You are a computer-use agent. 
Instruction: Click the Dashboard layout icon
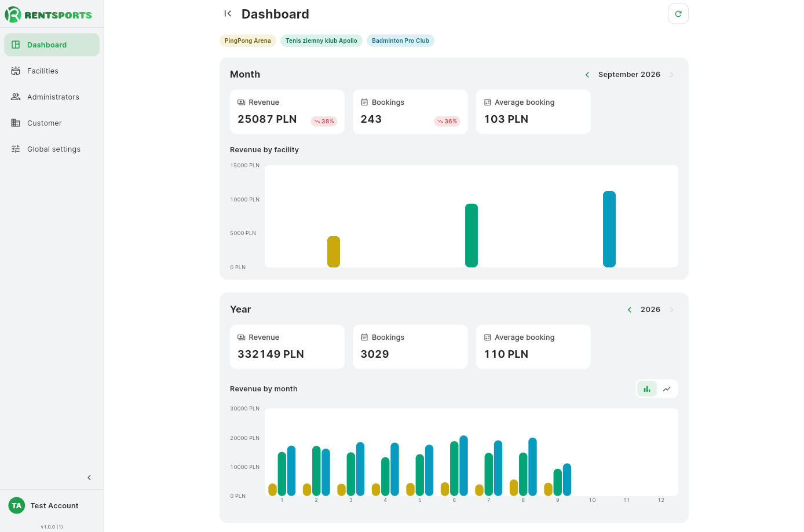tap(16, 45)
